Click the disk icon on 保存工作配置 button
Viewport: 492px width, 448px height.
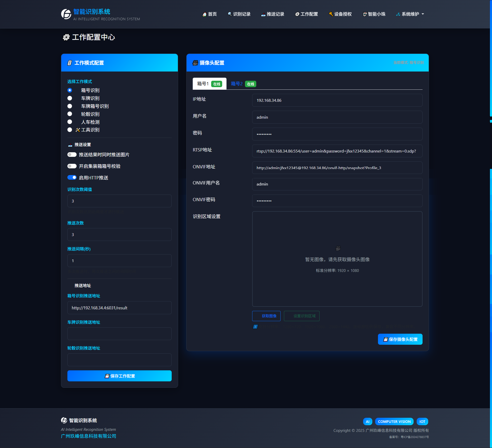[x=107, y=376]
